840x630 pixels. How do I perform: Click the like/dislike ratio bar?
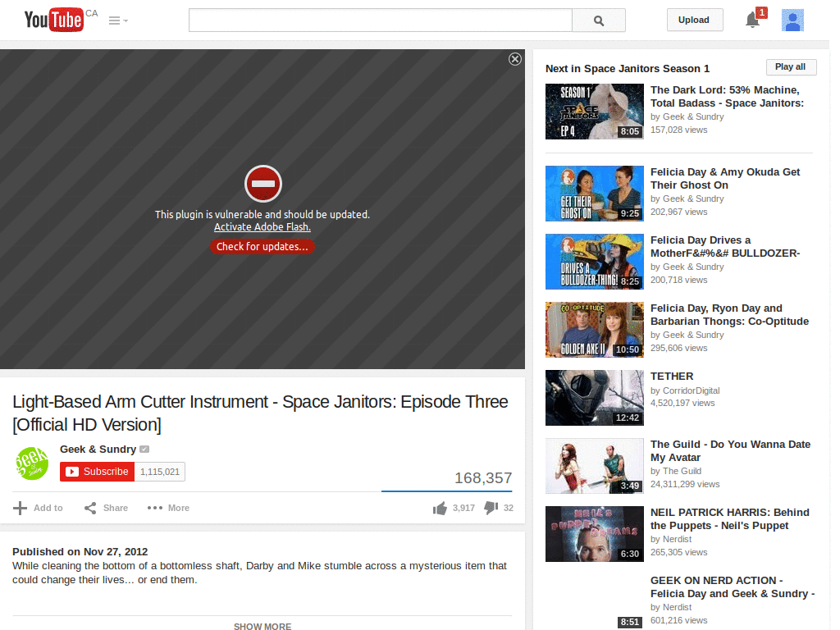point(447,491)
